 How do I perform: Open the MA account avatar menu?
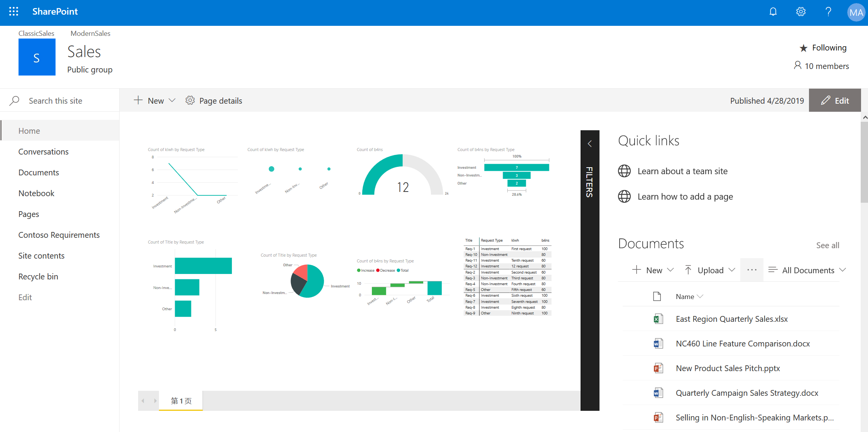click(x=856, y=12)
